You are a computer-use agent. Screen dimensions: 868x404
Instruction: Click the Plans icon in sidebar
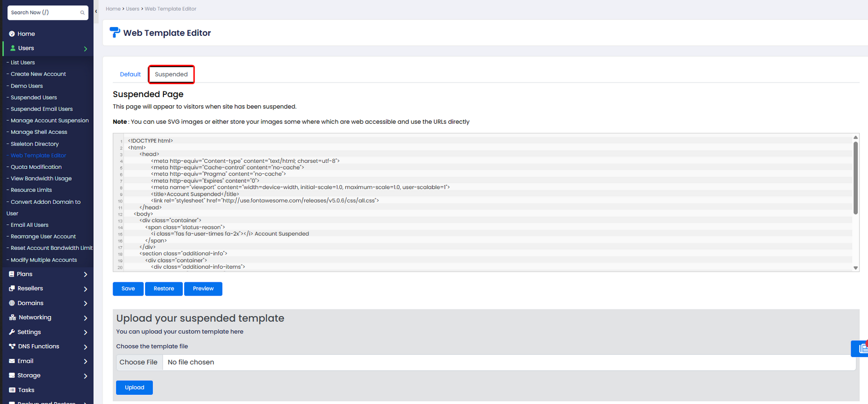tap(12, 274)
